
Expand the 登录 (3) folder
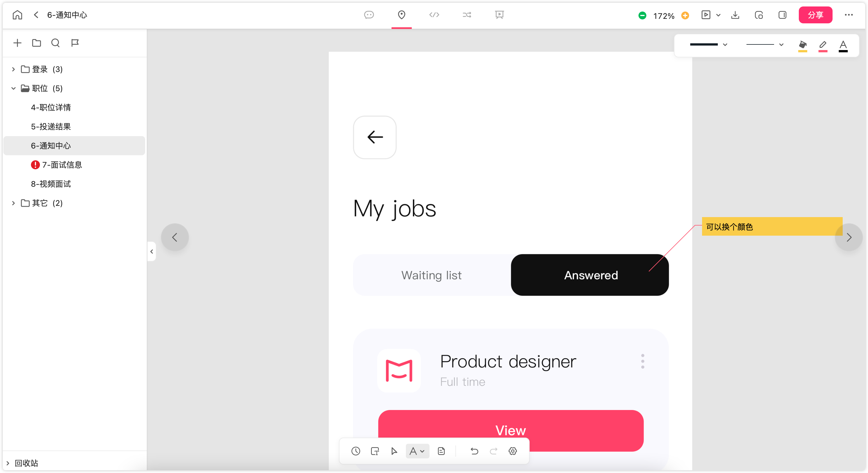click(x=14, y=69)
